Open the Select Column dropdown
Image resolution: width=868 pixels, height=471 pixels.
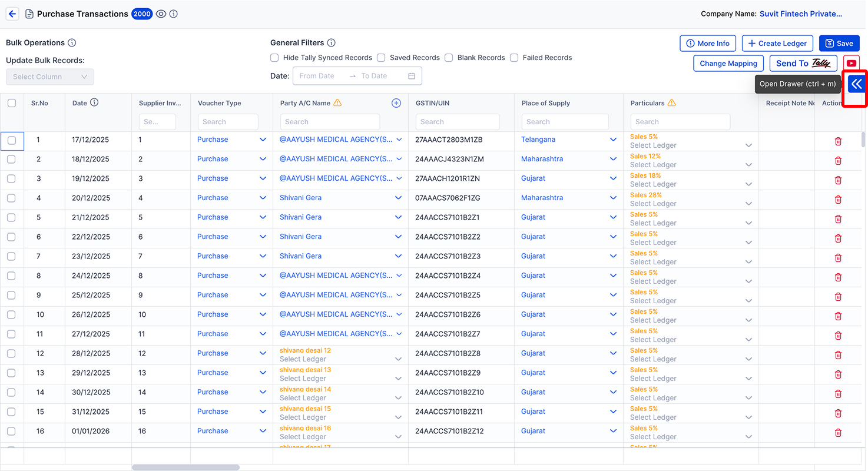(50, 77)
